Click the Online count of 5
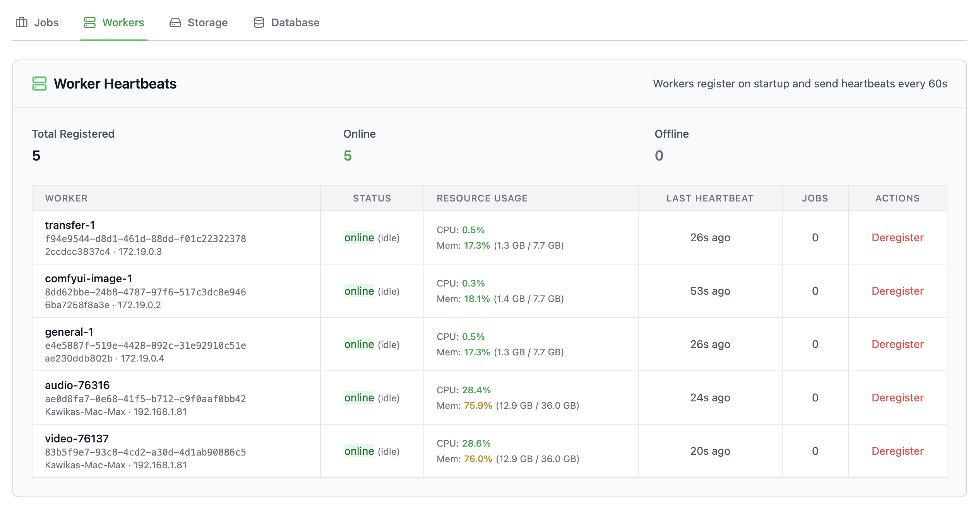This screenshot has width=980, height=512. click(x=347, y=156)
